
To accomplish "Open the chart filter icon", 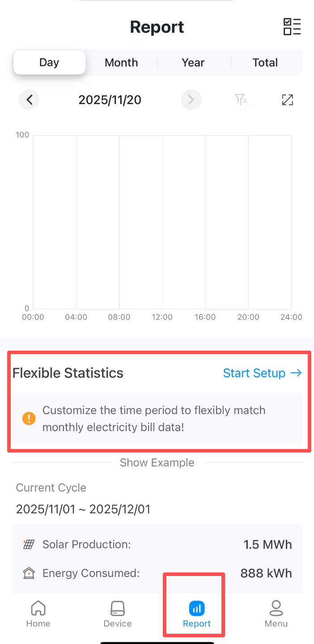I will tap(241, 100).
